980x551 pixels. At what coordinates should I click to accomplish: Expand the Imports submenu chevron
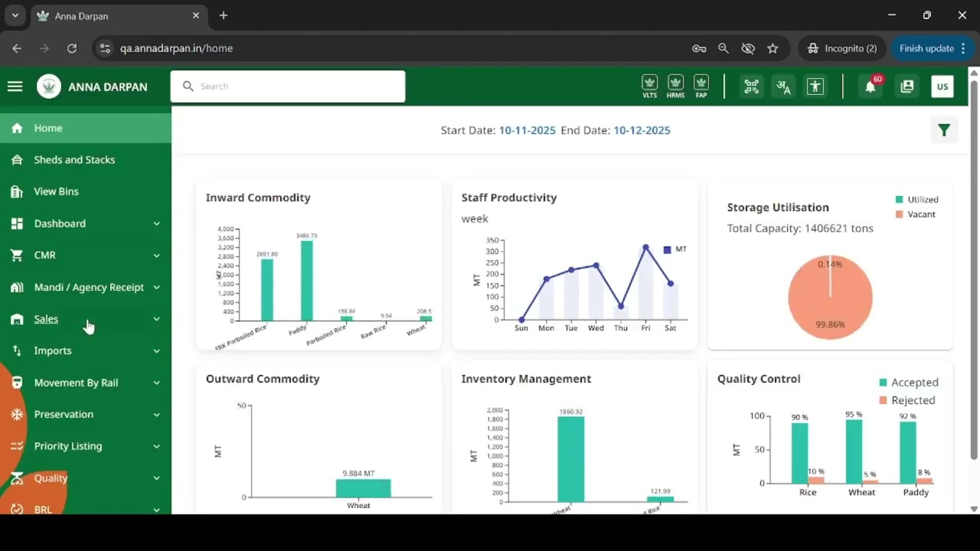pyautogui.click(x=156, y=350)
